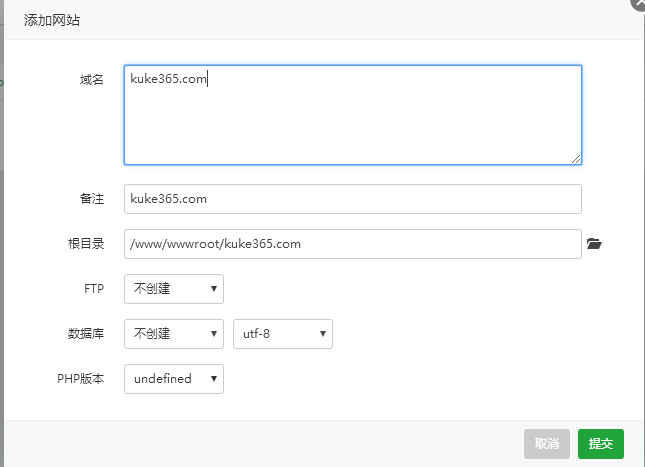The width and height of the screenshot is (645, 467).
Task: Focus the 备注 remark input field
Action: 352,199
